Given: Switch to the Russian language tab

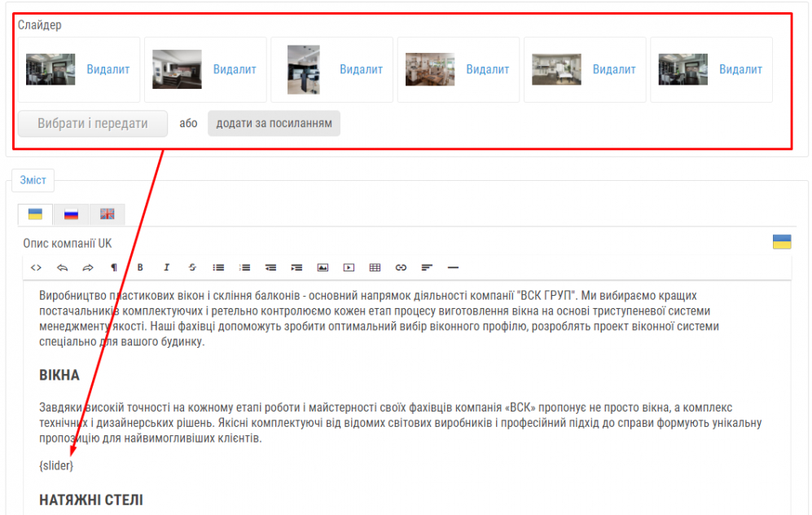Looking at the screenshot, I should point(71,214).
